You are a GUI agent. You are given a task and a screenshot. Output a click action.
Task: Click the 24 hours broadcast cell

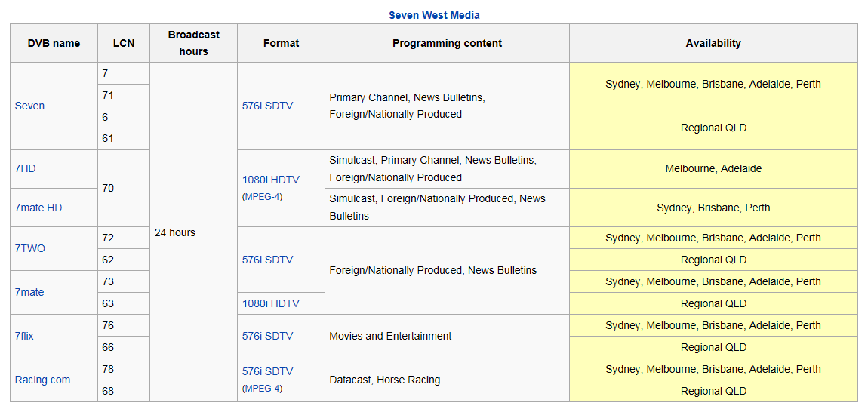[175, 232]
